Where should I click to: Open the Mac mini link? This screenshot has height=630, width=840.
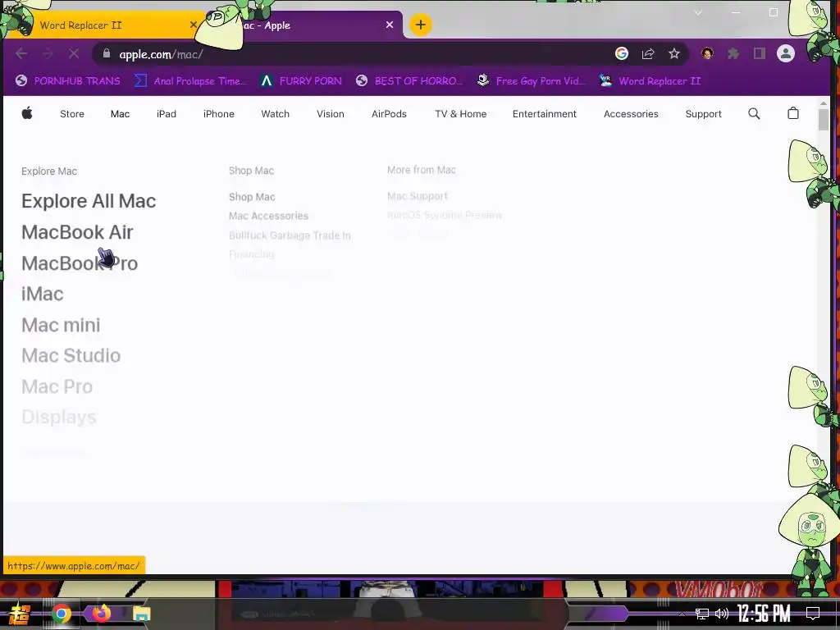click(x=61, y=325)
